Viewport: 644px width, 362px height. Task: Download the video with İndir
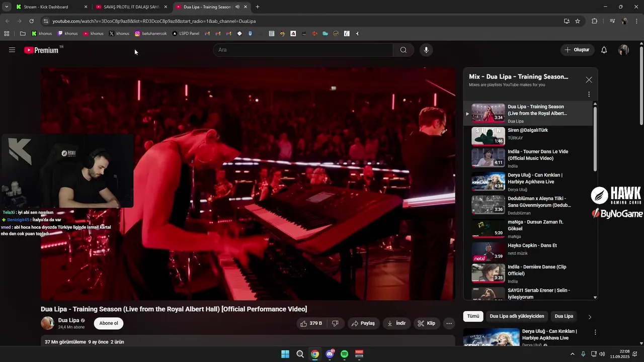click(x=396, y=323)
